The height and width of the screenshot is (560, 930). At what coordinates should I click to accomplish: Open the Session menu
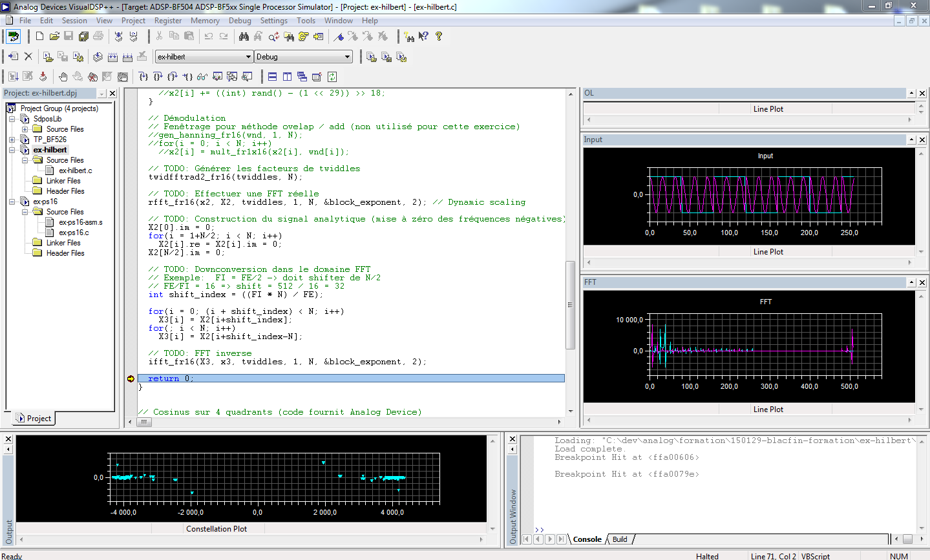pos(74,21)
